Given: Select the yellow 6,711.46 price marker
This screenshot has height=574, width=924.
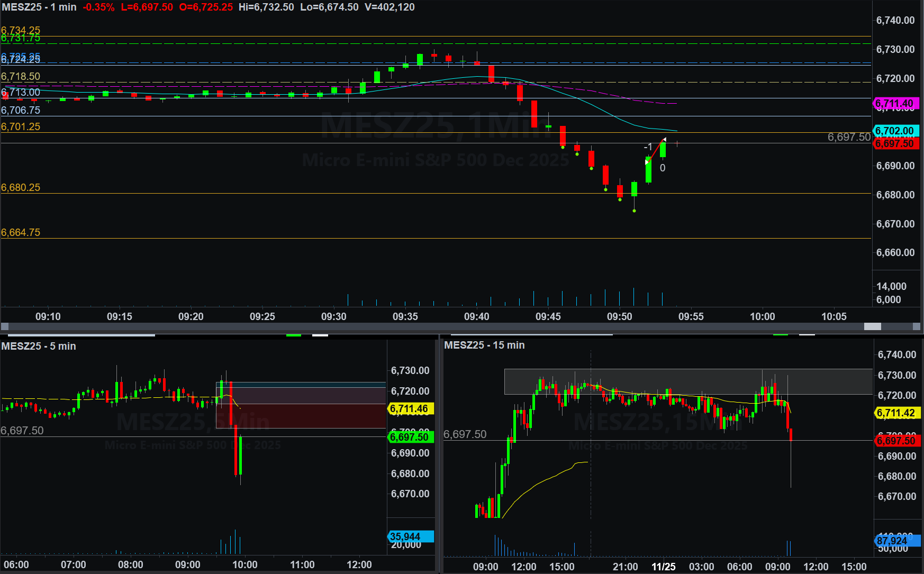Looking at the screenshot, I should click(x=410, y=409).
